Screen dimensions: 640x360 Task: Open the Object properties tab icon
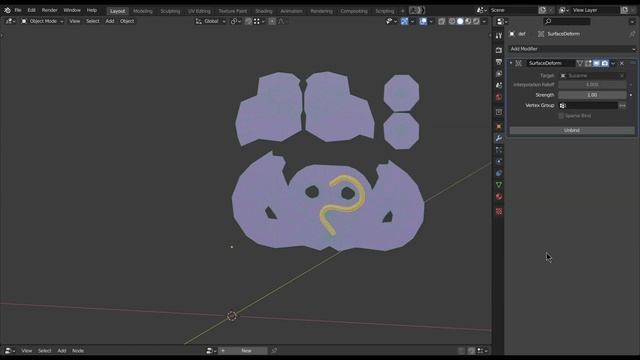[x=499, y=127]
